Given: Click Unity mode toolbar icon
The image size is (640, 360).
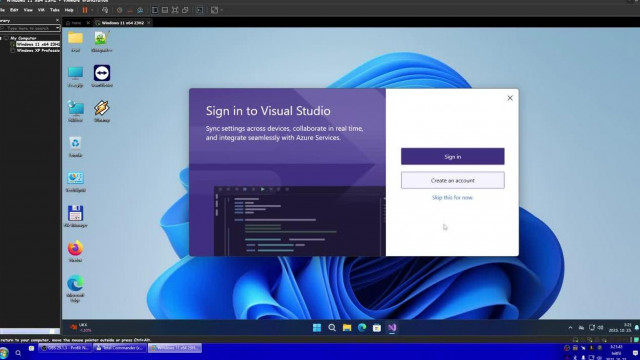Looking at the screenshot, I should 185,10.
